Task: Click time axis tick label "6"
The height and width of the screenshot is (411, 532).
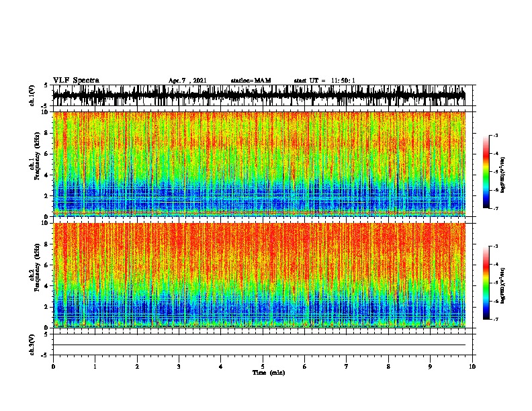Action: (305, 367)
